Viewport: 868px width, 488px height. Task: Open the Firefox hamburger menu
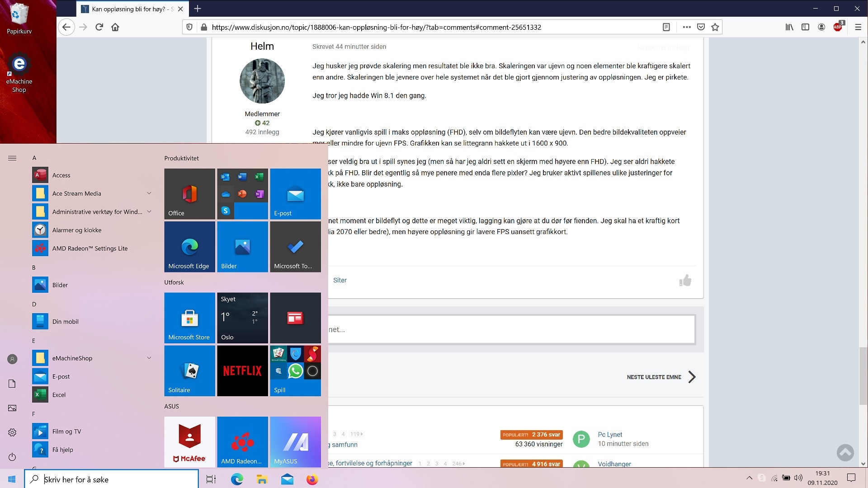858,27
